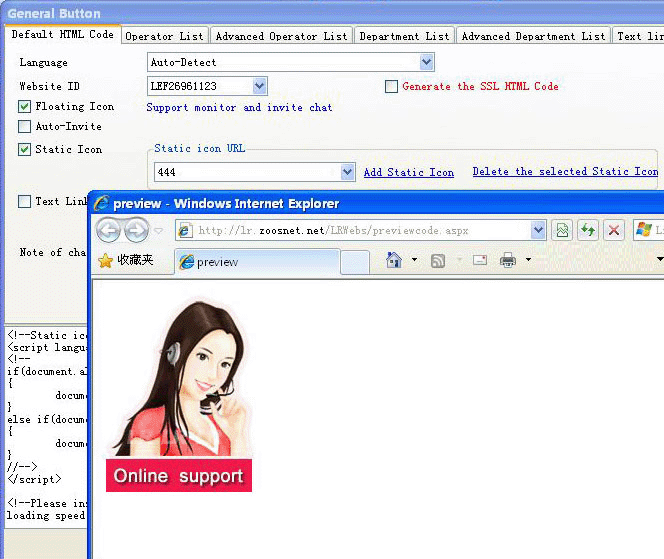Expand the Language Auto-Detect dropdown
This screenshot has height=559, width=664.
pyautogui.click(x=426, y=62)
